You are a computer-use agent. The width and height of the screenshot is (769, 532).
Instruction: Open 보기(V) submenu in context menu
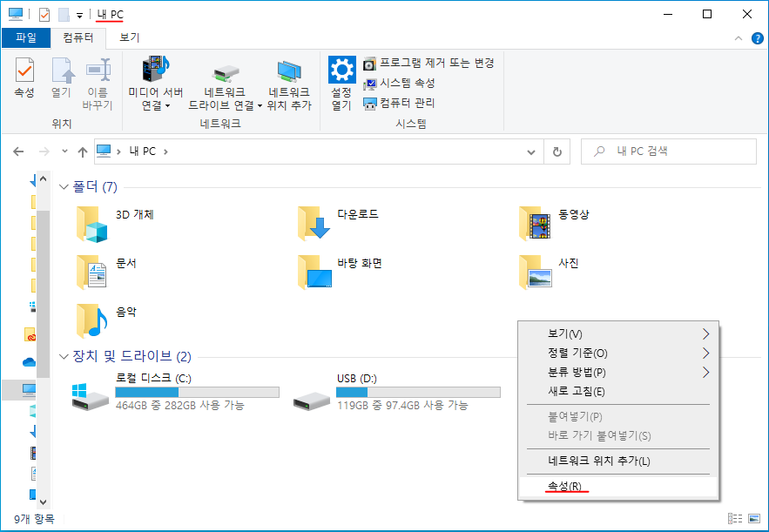coord(618,333)
